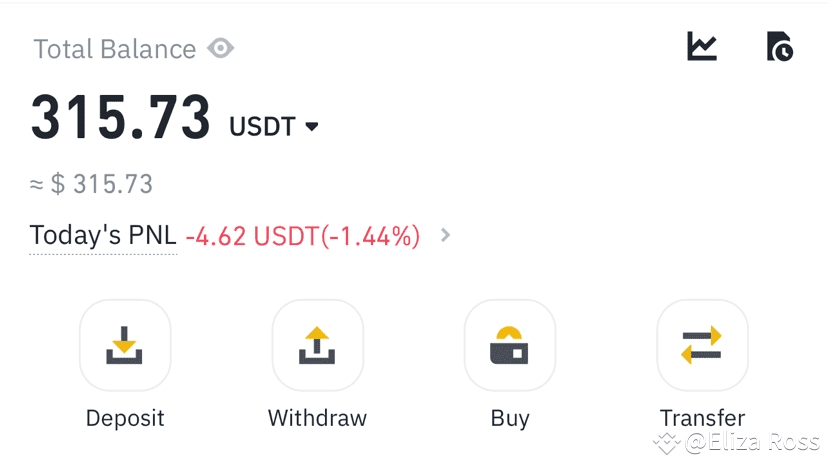Hide balance using the eye icon
Image resolution: width=828 pixels, height=464 pixels.
click(220, 49)
